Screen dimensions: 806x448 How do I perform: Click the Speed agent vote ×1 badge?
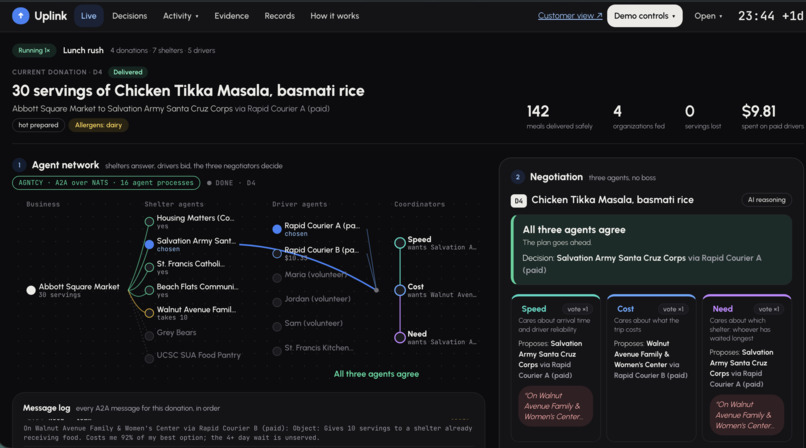[x=577, y=309]
